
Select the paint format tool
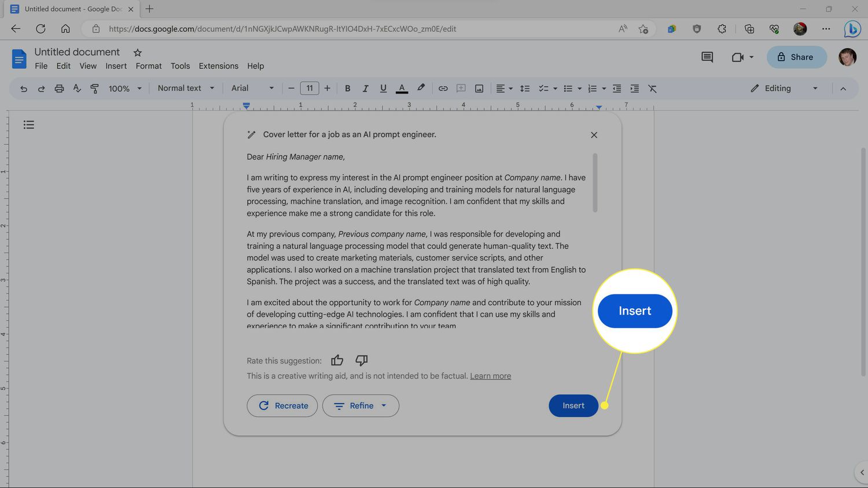pyautogui.click(x=94, y=88)
